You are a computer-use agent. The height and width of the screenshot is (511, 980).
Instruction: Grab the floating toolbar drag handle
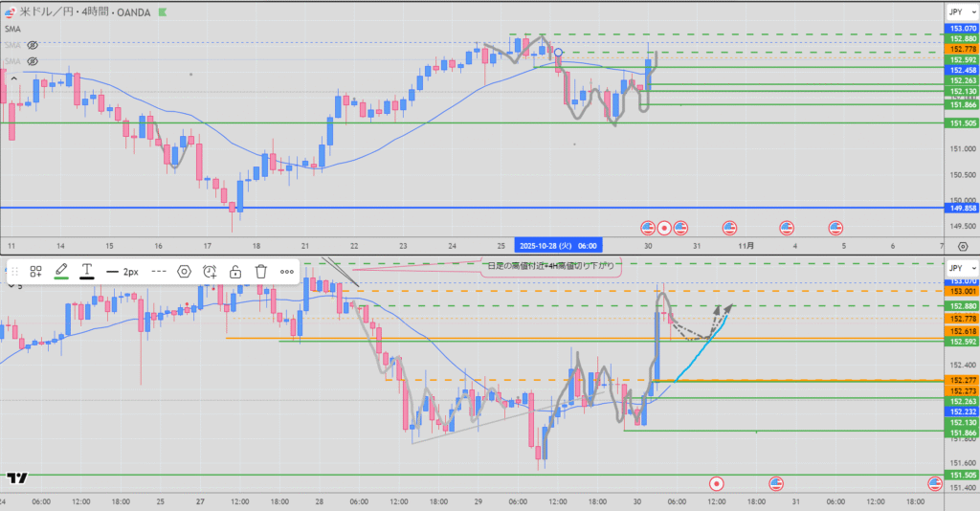click(14, 272)
